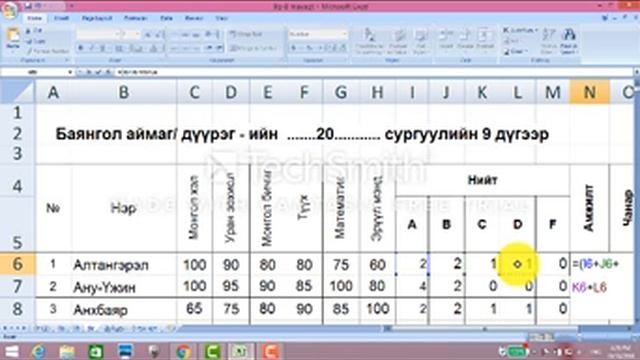Apply the Font Color A button

[x=154, y=48]
